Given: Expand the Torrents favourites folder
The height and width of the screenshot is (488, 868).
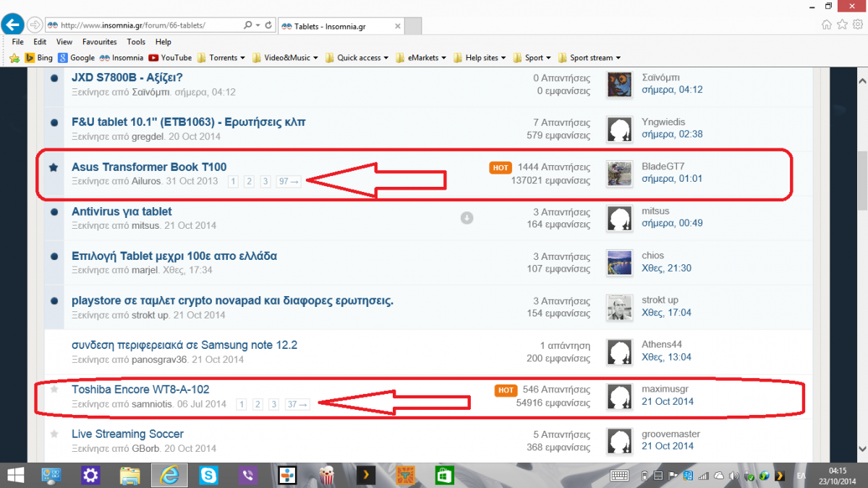Looking at the screenshot, I should pos(221,58).
